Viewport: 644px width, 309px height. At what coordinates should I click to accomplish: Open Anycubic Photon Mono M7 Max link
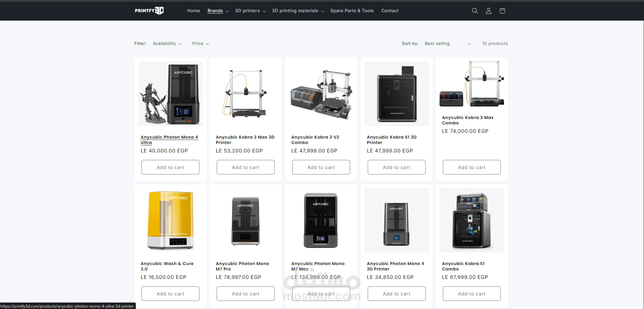[318, 266]
